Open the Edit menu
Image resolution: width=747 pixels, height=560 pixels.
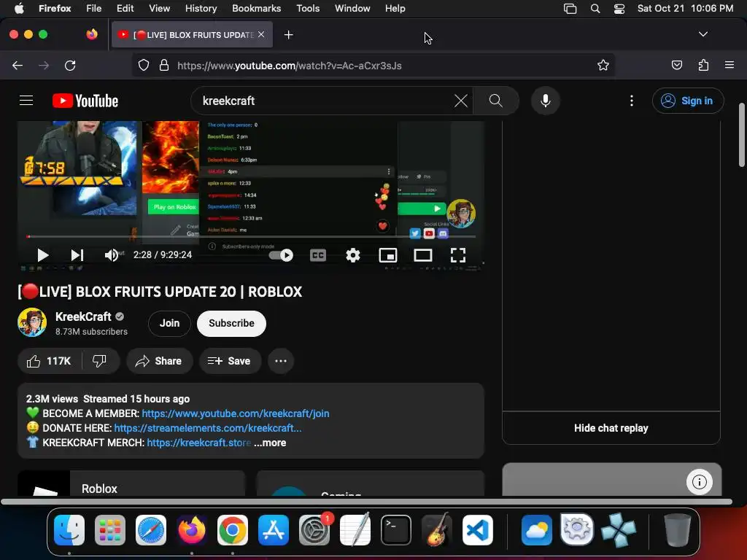[125, 8]
